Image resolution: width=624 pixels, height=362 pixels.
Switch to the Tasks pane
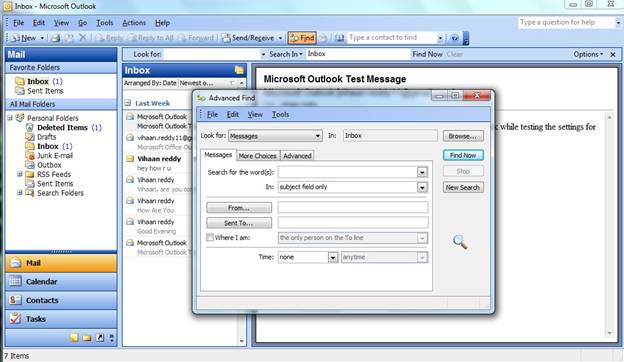(x=61, y=319)
